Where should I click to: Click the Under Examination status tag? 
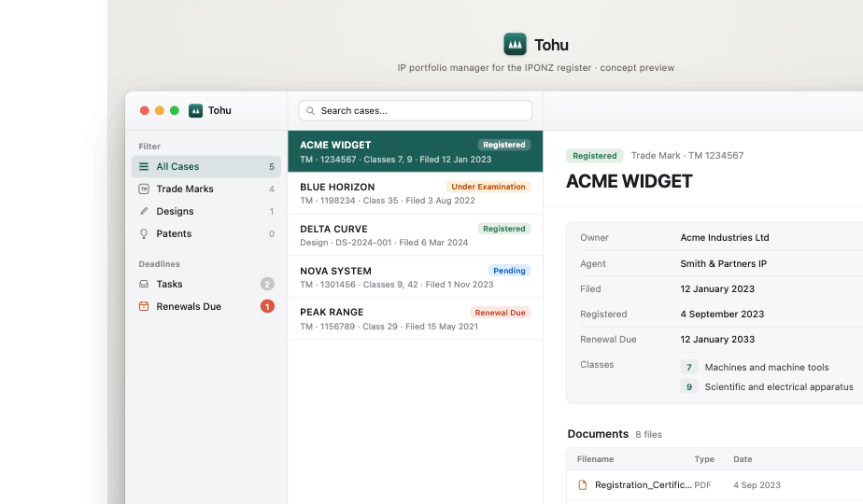pyautogui.click(x=488, y=187)
